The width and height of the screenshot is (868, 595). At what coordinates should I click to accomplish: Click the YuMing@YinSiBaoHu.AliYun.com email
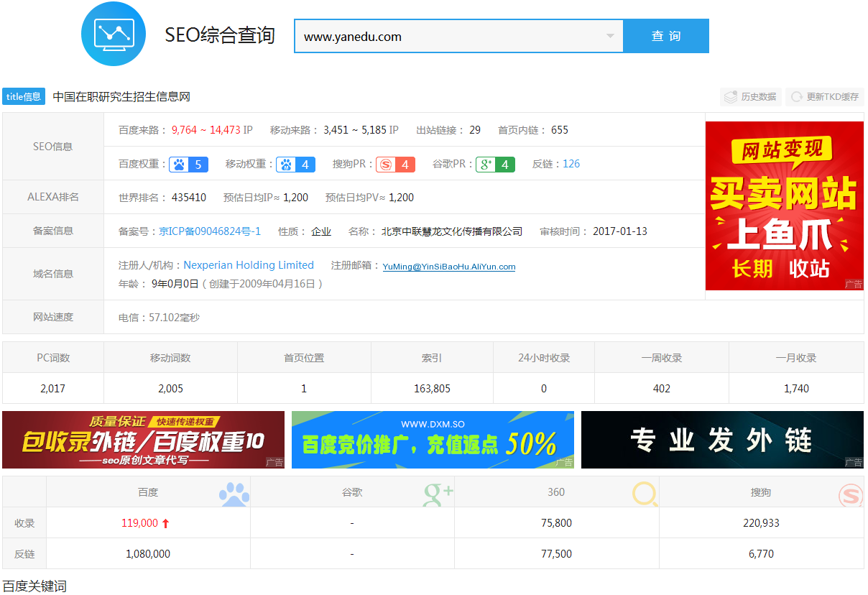pos(449,267)
